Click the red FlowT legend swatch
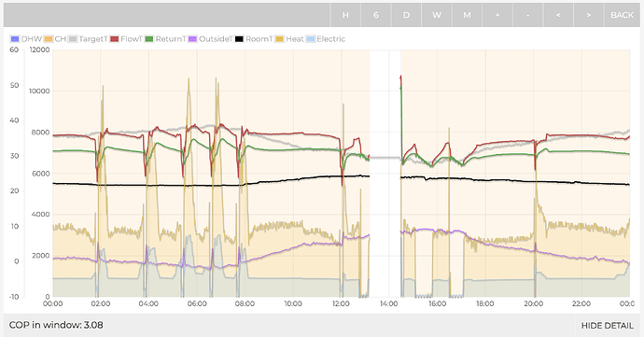This screenshot has height=337, width=644. click(x=114, y=39)
